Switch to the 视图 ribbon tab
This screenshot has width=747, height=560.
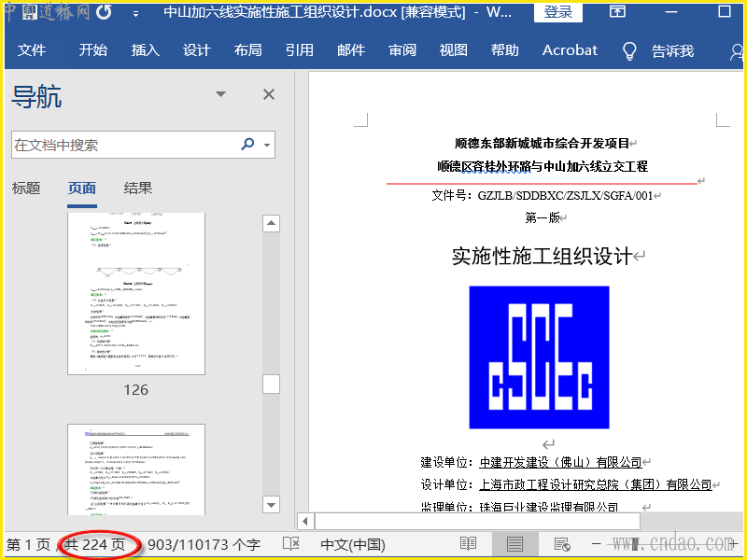pos(454,50)
